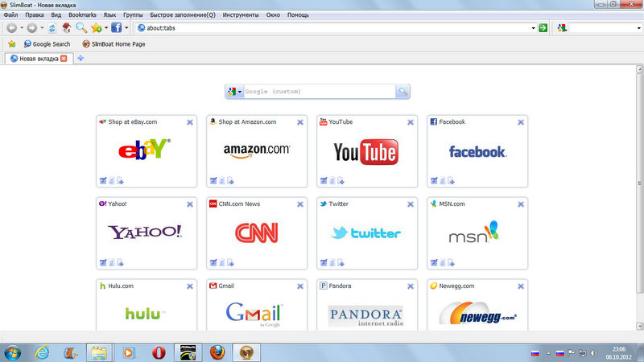The image size is (644, 362).
Task: Click the edit icon on Yahoo! tile
Action: pyautogui.click(x=103, y=263)
